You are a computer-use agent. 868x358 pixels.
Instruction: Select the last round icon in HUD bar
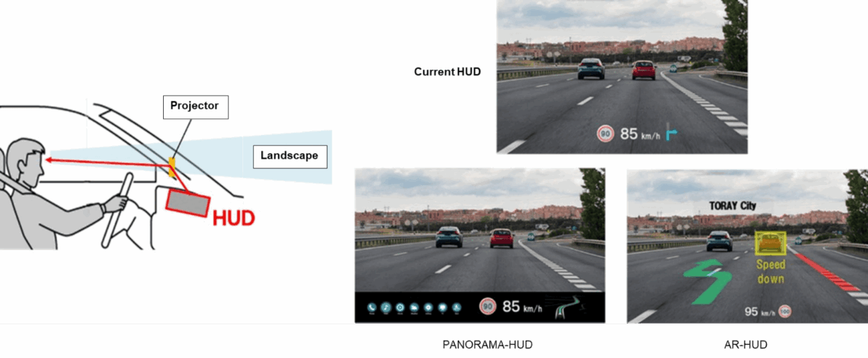(456, 307)
